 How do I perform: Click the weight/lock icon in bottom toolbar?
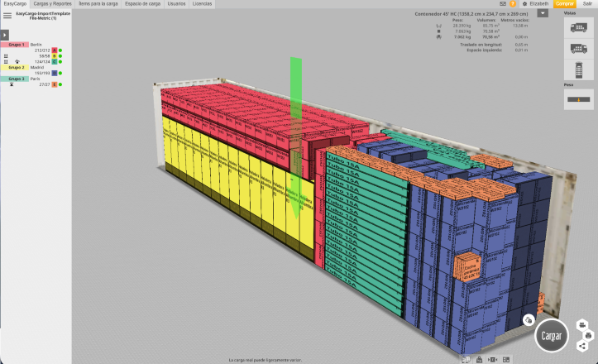click(479, 359)
